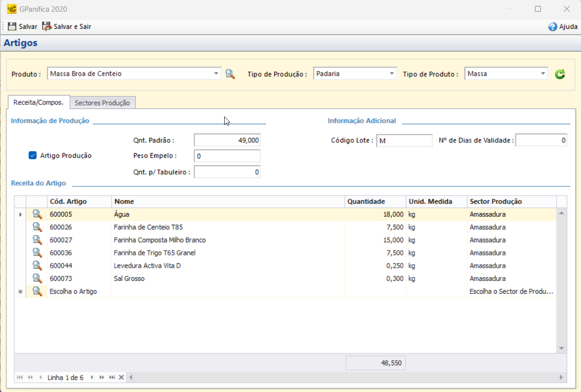581x392 pixels.
Task: Click the product search icon beside Produto
Action: (x=230, y=74)
